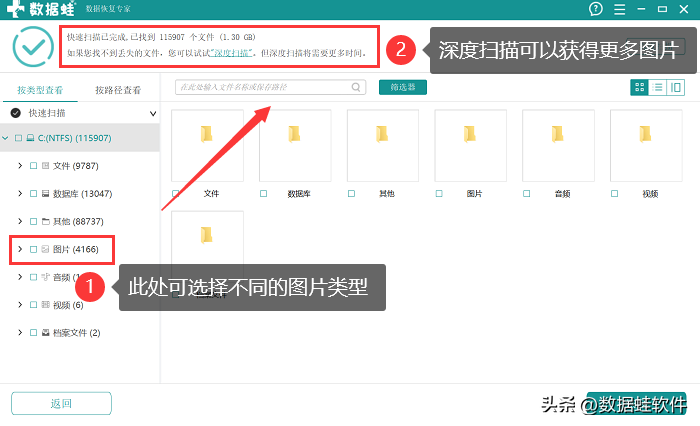Select 其他 (88737) label in tree
Screen dimensions: 700x426
pos(78,221)
